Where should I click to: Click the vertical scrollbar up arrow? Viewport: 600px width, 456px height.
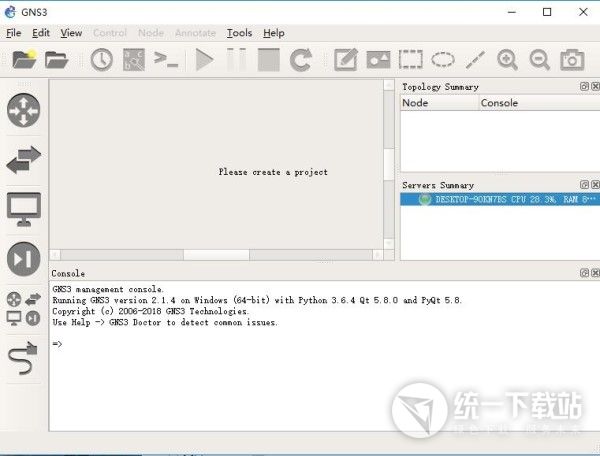click(389, 85)
